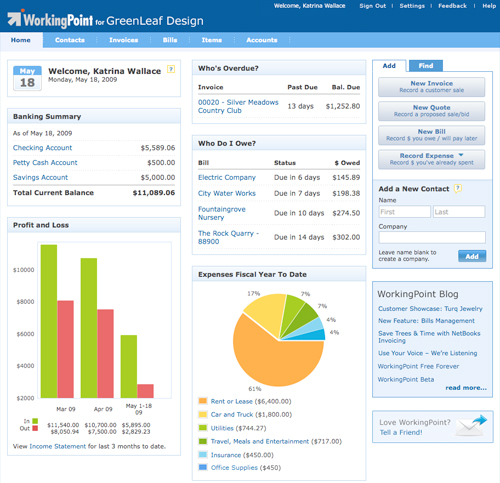Open Checking Account link
Image resolution: width=500 pixels, height=483 pixels.
(42, 148)
